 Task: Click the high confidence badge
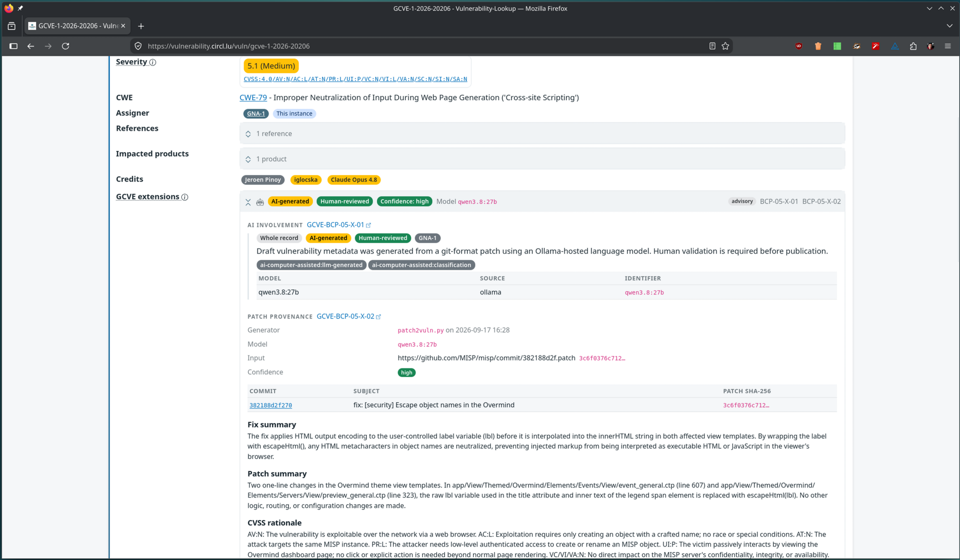click(407, 373)
